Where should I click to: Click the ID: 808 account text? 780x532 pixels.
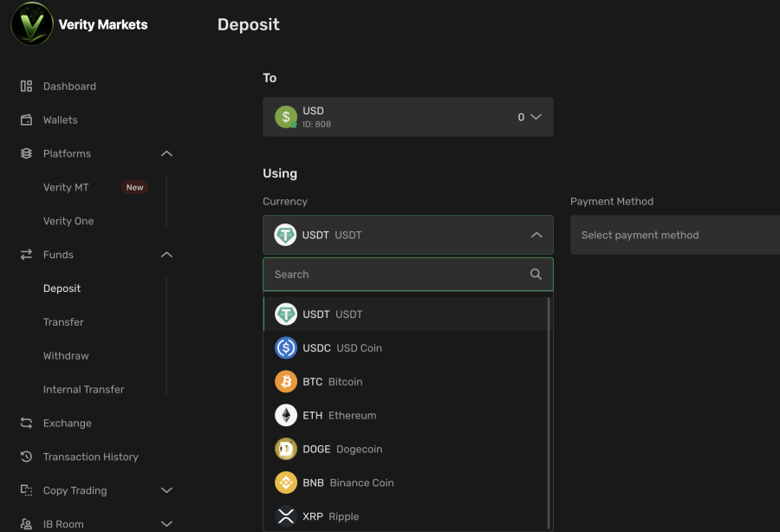coord(316,124)
